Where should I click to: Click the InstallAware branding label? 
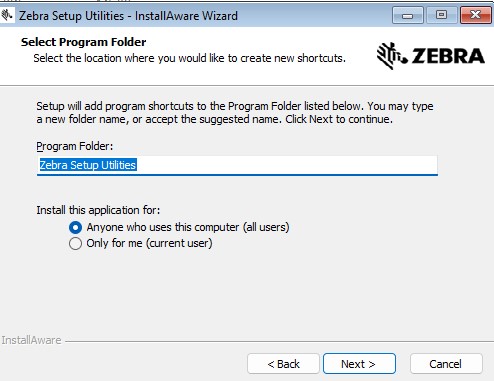(x=31, y=340)
